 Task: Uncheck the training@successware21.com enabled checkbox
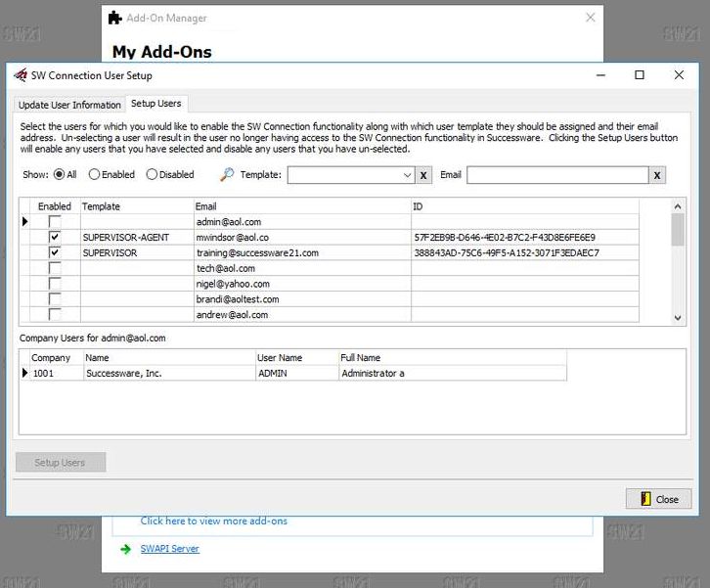point(55,252)
